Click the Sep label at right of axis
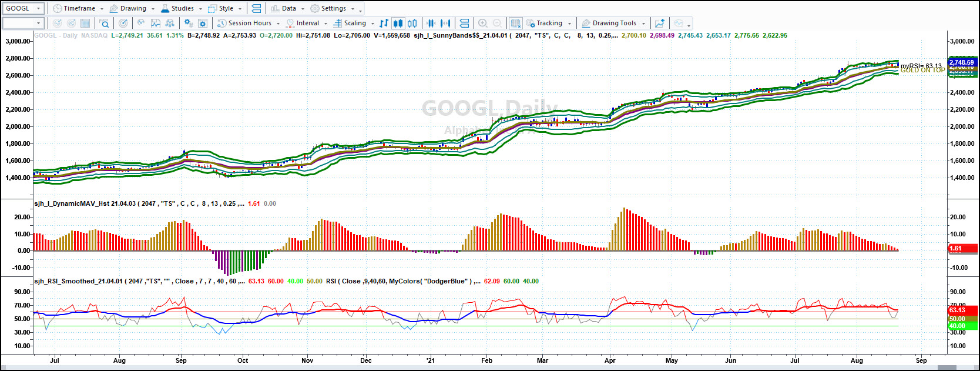The height and width of the screenshot is (371, 980). click(921, 360)
